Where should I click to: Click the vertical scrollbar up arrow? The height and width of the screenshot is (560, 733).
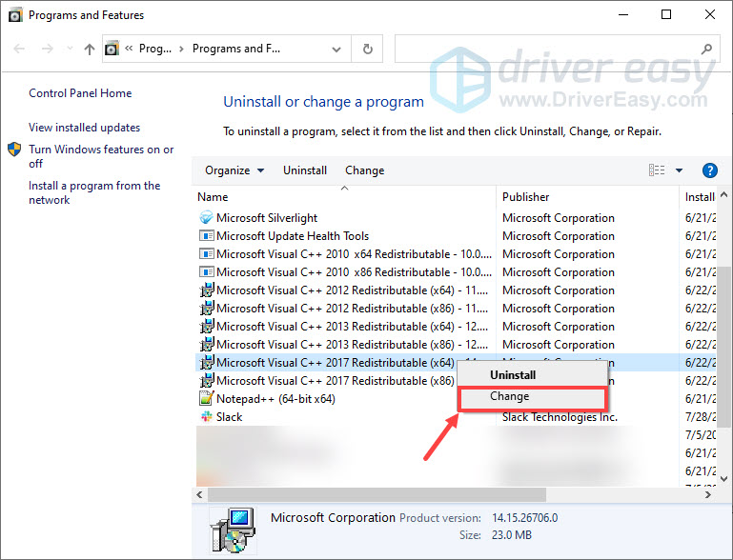pos(724,195)
